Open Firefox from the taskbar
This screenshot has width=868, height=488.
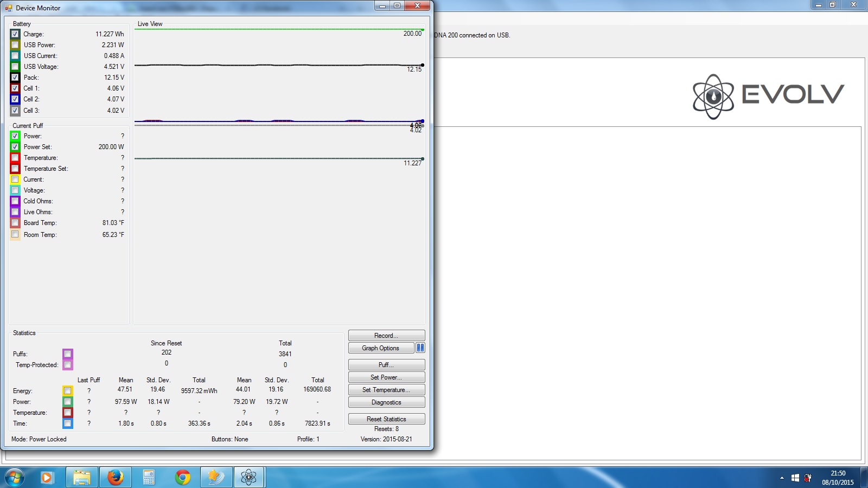(115, 477)
